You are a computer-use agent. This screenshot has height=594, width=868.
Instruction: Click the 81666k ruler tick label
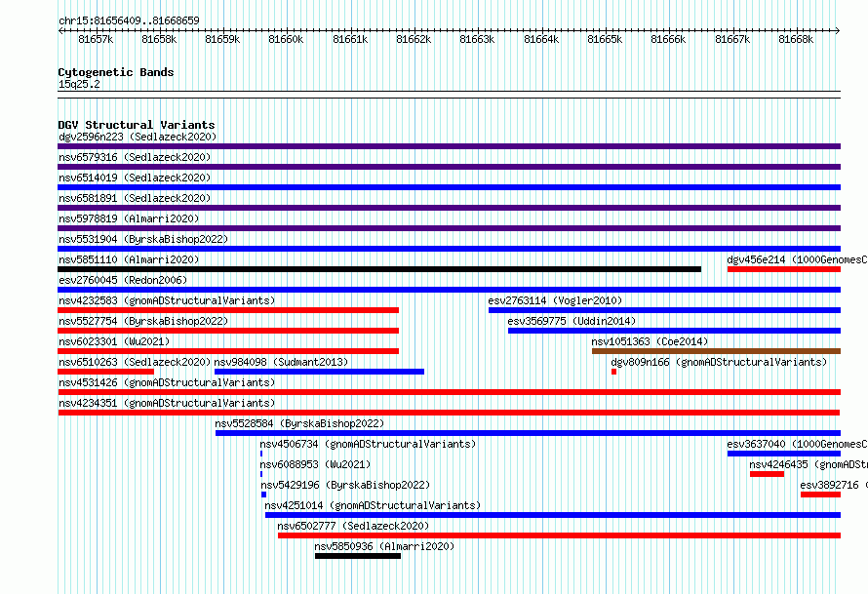coord(668,39)
